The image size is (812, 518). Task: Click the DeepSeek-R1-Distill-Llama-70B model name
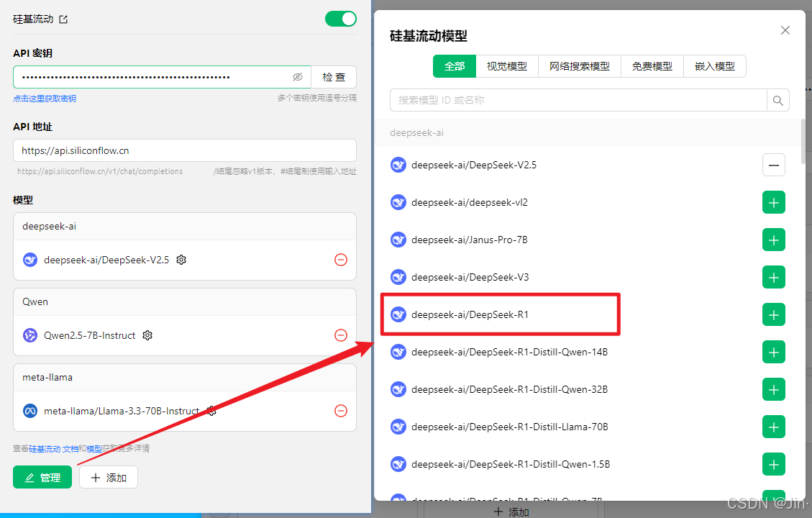pyautogui.click(x=510, y=427)
